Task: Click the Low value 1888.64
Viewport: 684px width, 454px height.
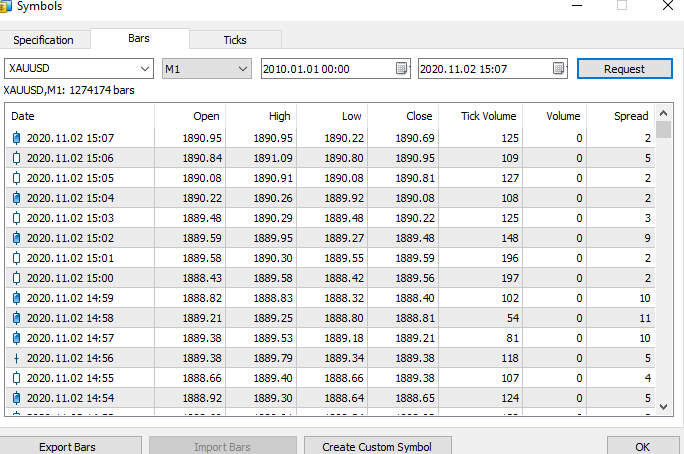Action: pyautogui.click(x=344, y=398)
